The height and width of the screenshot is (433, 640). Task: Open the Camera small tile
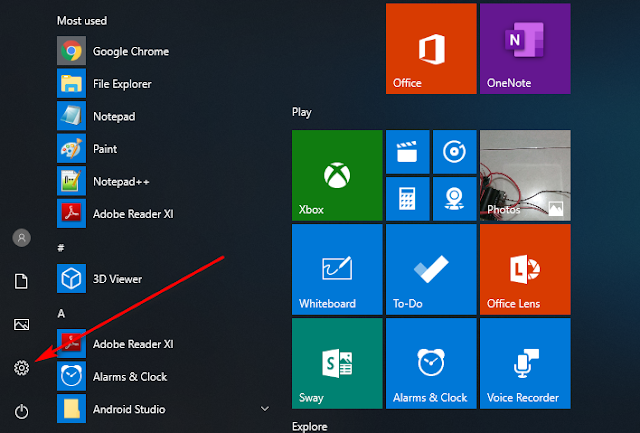pos(455,199)
